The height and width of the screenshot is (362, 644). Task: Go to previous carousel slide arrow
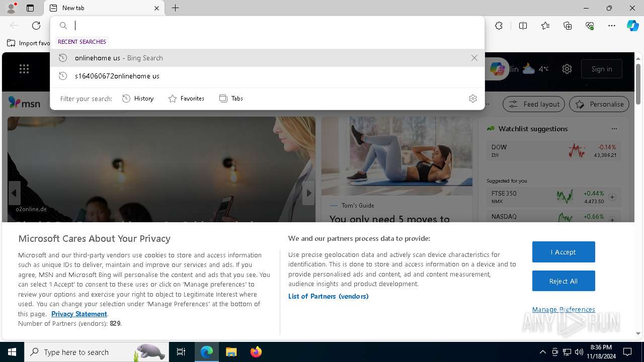(14, 193)
